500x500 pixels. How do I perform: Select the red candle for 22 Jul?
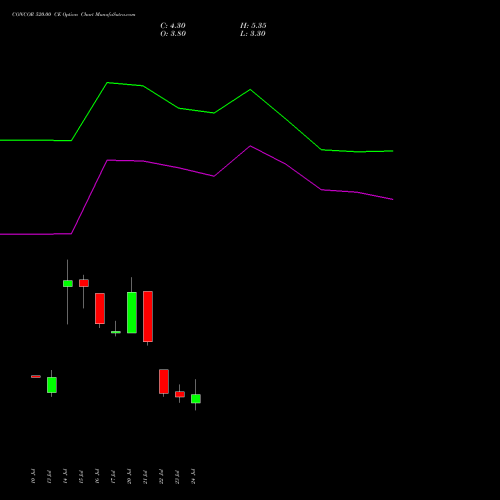(x=164, y=381)
